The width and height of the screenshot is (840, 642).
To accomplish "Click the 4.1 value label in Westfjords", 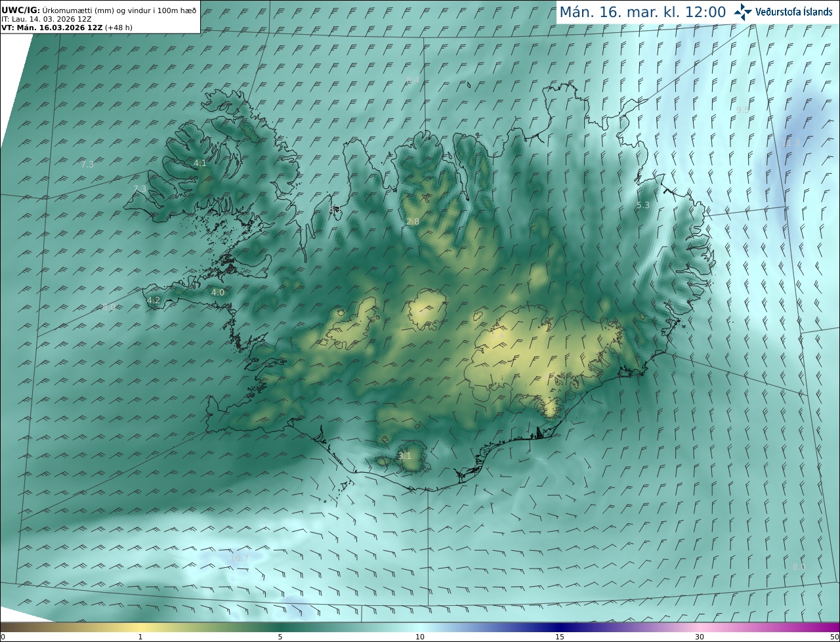I will tap(200, 163).
